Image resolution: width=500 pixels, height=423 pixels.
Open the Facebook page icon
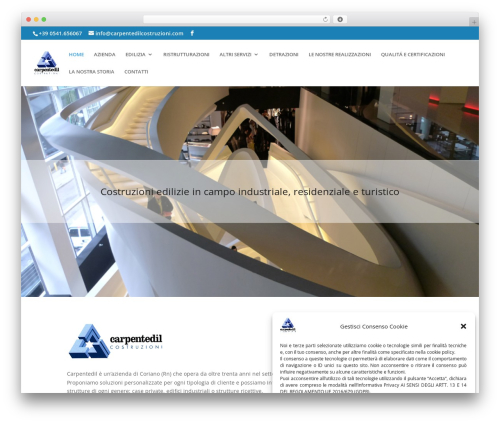point(192,33)
